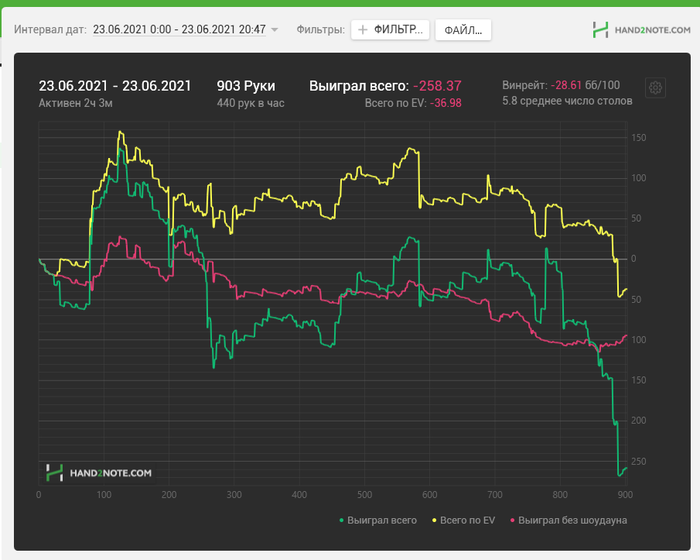700x560 pixels.
Task: Click the 440 рук в час text
Action: (250, 103)
